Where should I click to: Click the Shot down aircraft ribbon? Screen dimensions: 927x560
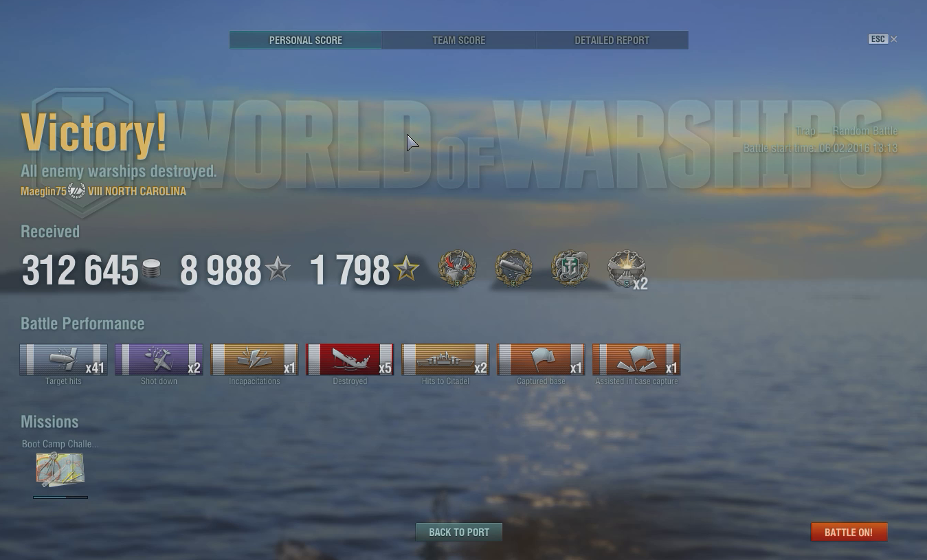click(x=159, y=360)
